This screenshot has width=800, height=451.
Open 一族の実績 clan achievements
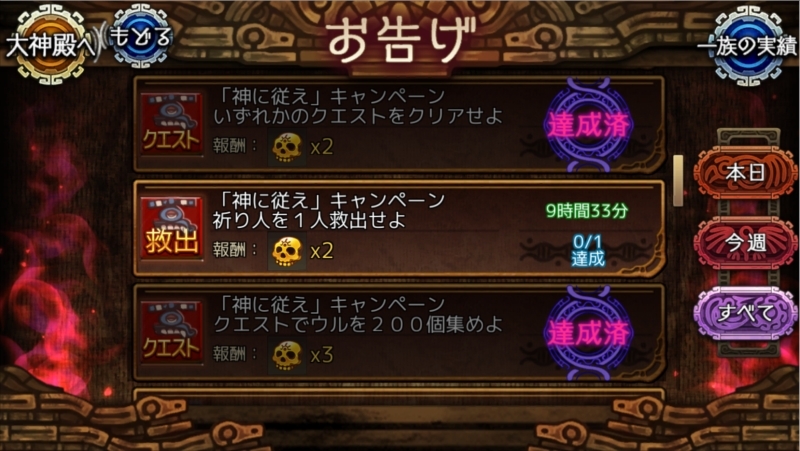(747, 46)
